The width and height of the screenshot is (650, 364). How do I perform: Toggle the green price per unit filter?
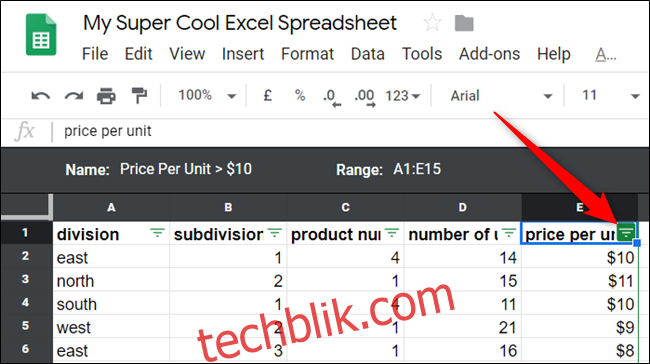coord(626,232)
